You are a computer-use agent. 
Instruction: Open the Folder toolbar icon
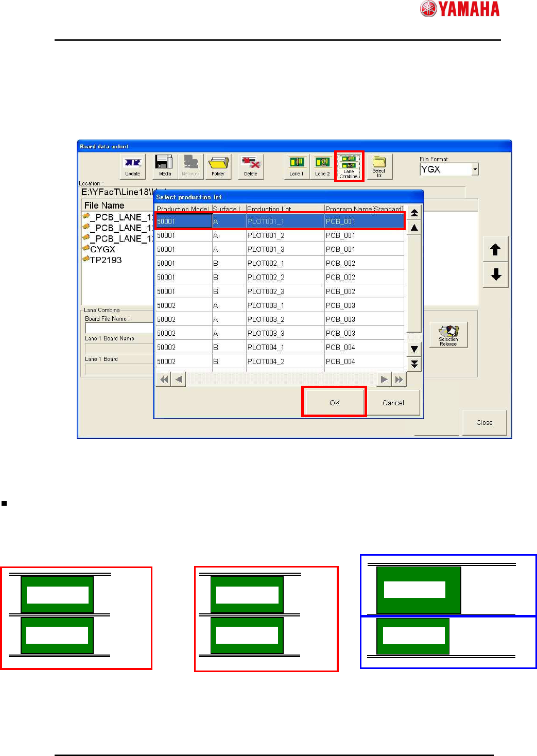pos(218,166)
